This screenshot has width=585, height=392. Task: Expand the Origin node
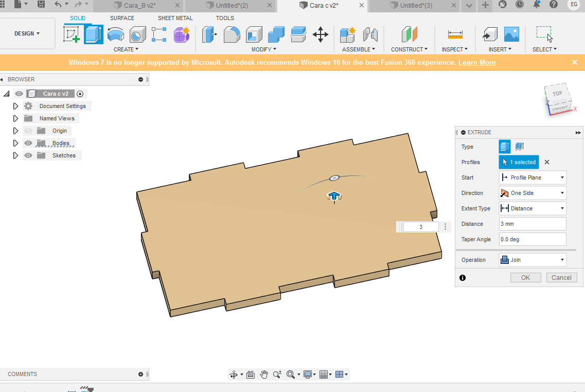point(15,131)
